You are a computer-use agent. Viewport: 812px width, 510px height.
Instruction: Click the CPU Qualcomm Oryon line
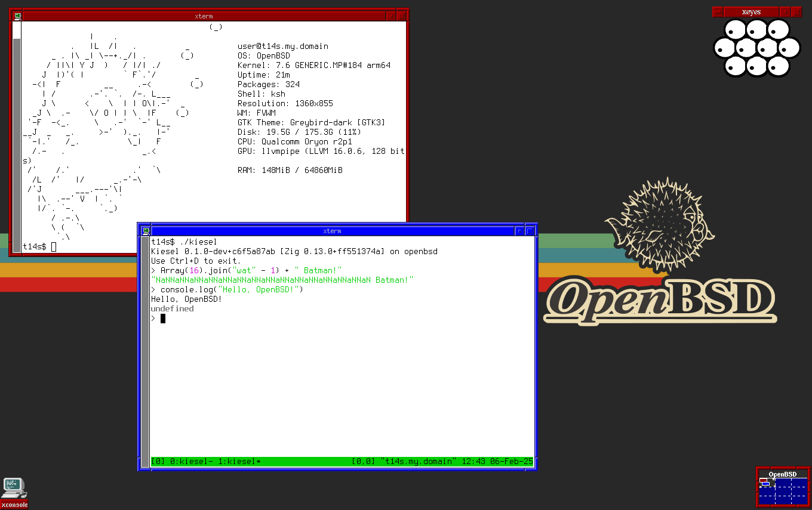coord(295,141)
